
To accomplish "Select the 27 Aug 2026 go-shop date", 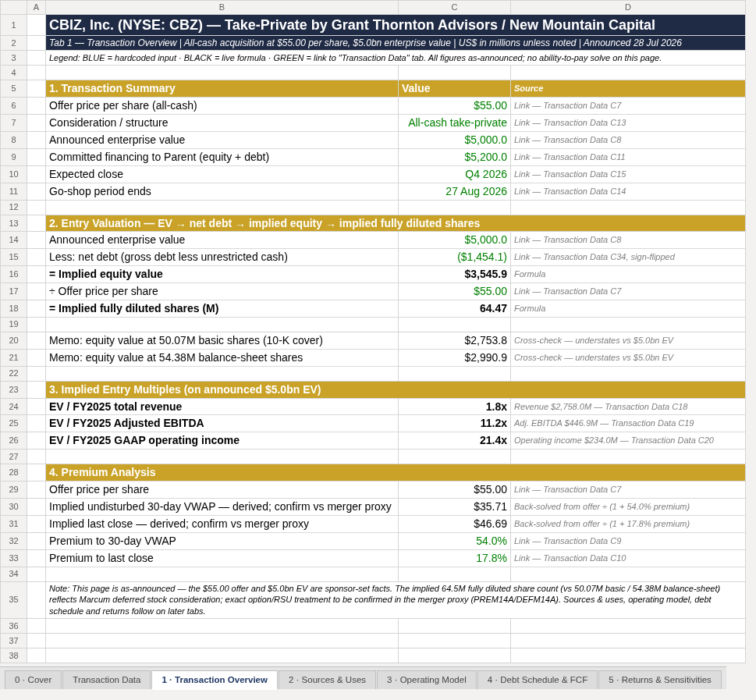I will point(454,191).
